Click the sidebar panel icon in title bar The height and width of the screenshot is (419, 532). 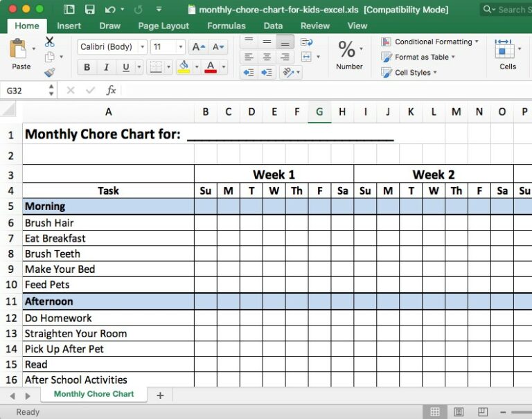click(69, 10)
